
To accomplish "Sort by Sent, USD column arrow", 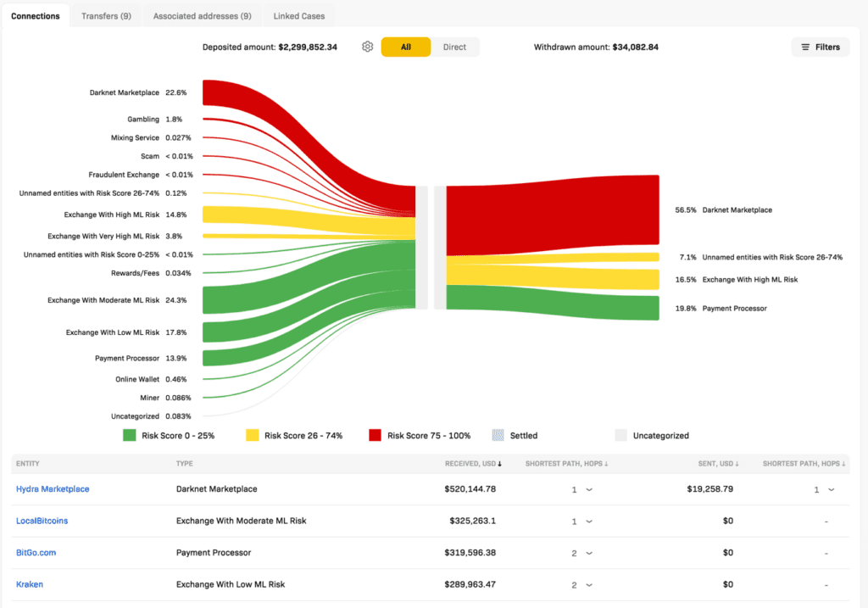I will click(x=738, y=464).
